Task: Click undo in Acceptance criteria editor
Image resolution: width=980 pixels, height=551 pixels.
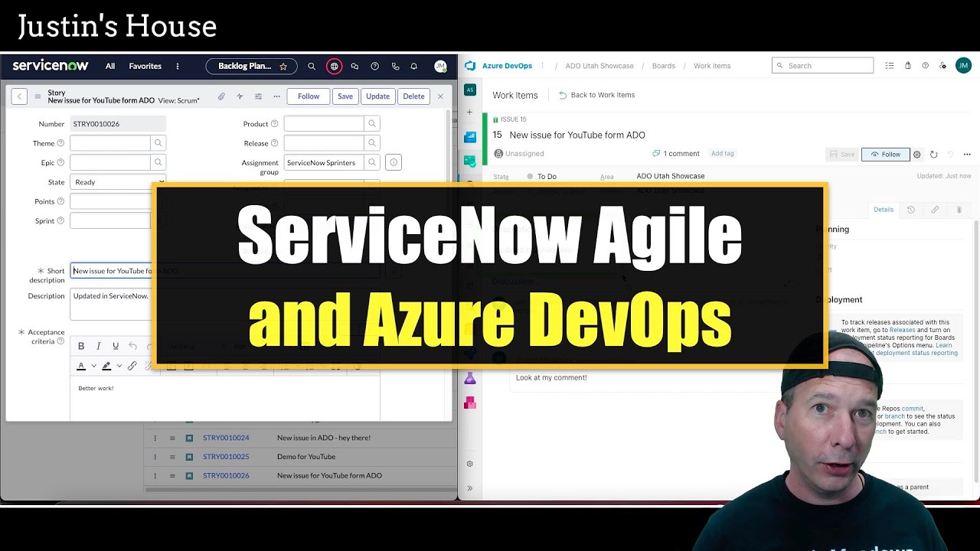Action: coord(132,346)
